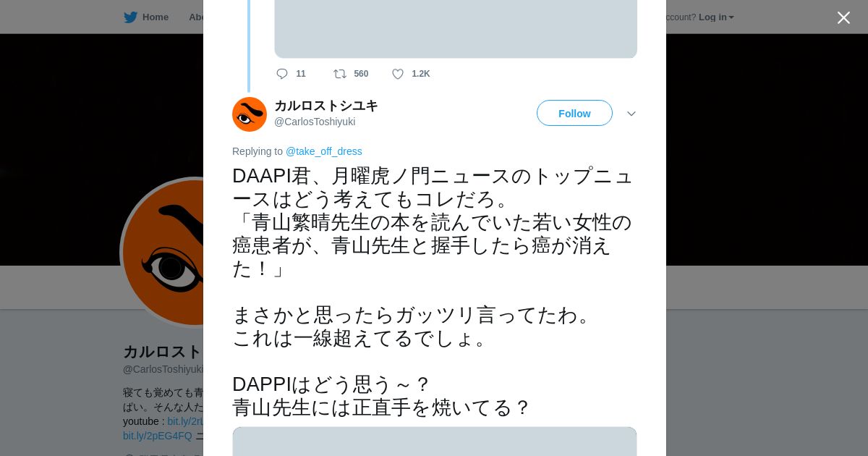Screen dimensions: 868x456
Task: Click the reply speech bubble icon
Action: pyautogui.click(x=282, y=74)
